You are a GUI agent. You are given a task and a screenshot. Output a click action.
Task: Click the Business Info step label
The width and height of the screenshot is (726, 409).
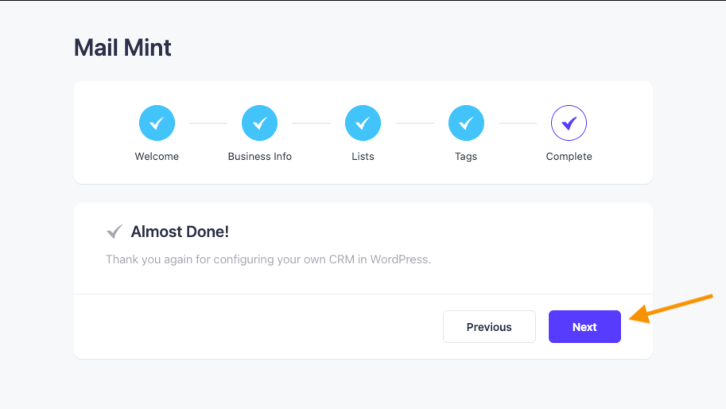[x=260, y=157]
